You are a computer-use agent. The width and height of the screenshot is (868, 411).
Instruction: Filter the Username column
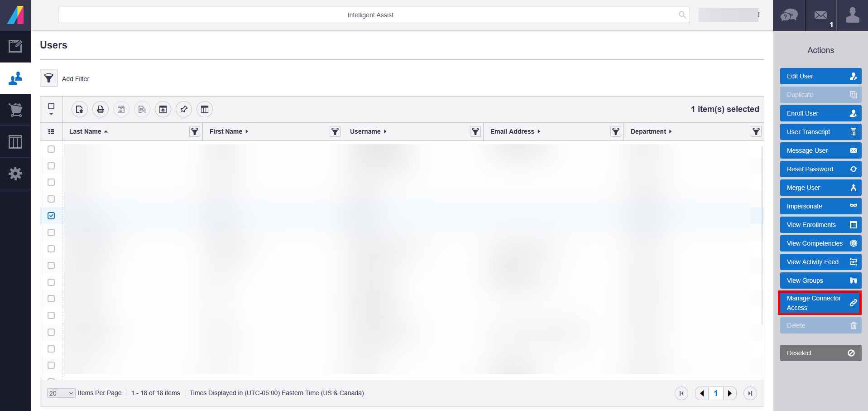[x=475, y=131]
